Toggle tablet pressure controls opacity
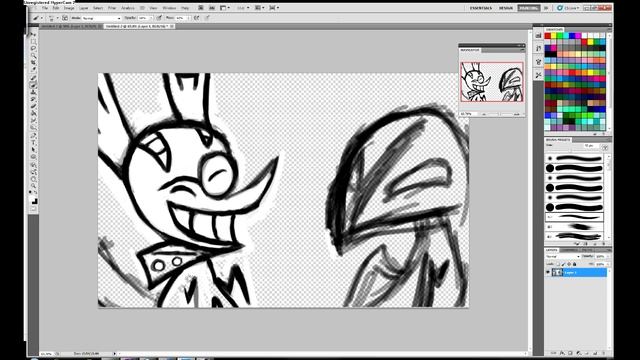Viewport: 640px width, 360px height. click(159, 18)
